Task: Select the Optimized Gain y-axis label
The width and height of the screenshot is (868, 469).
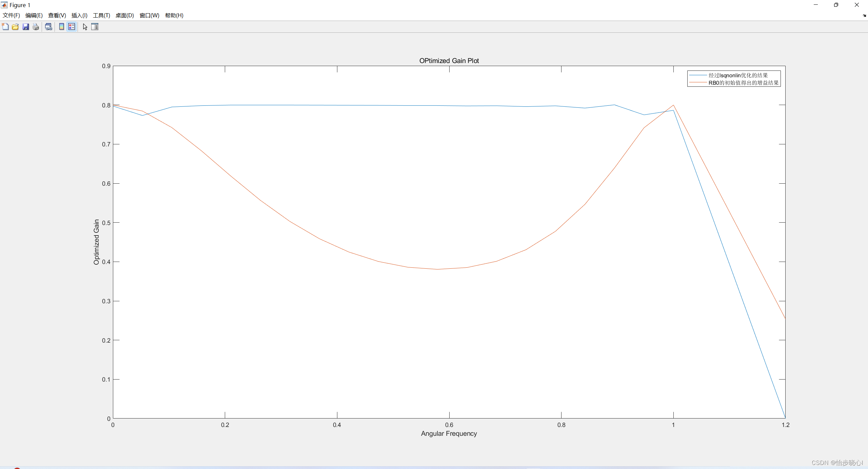Action: [96, 242]
